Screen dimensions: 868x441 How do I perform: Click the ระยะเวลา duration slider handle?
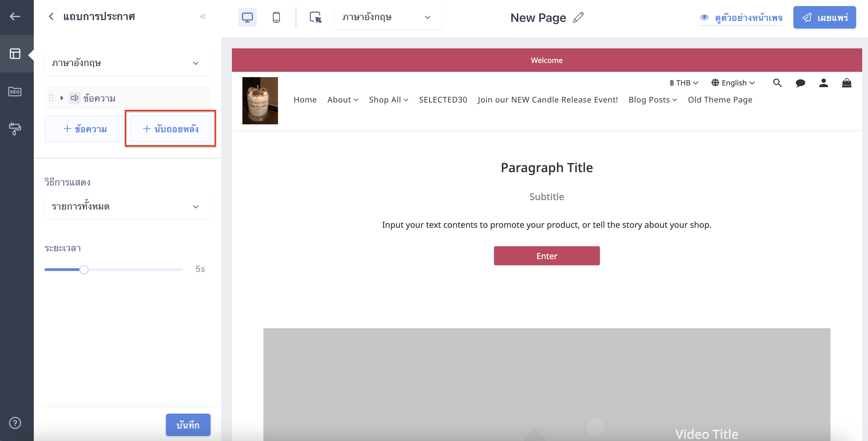pyautogui.click(x=84, y=269)
